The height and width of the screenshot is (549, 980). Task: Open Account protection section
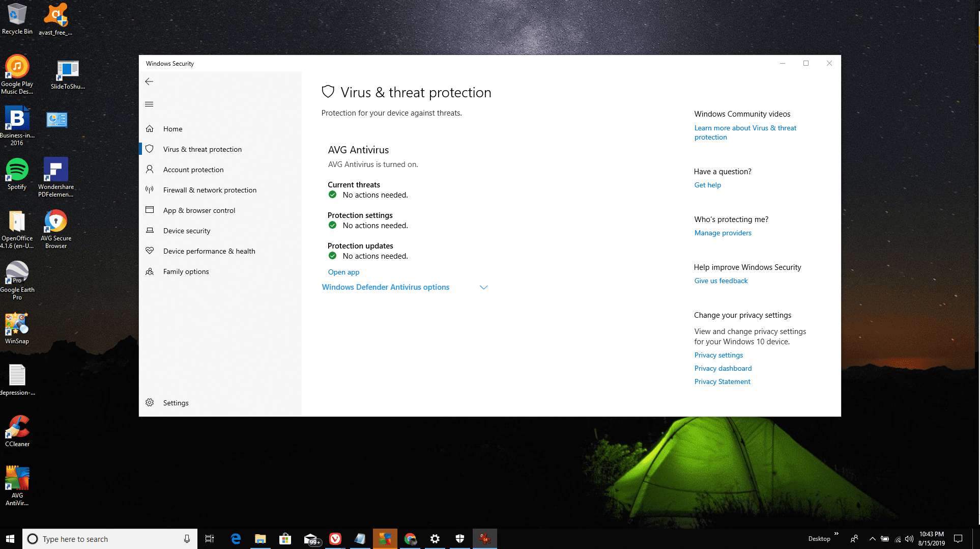click(x=220, y=170)
